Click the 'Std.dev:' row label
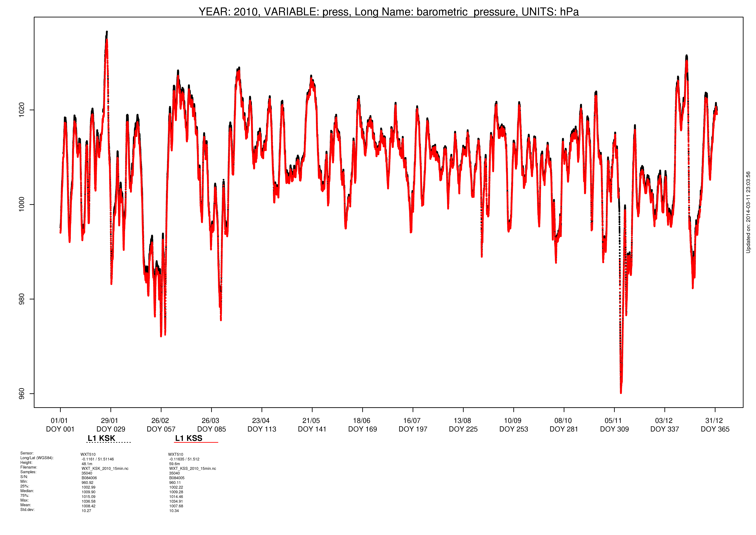 click(x=27, y=510)
